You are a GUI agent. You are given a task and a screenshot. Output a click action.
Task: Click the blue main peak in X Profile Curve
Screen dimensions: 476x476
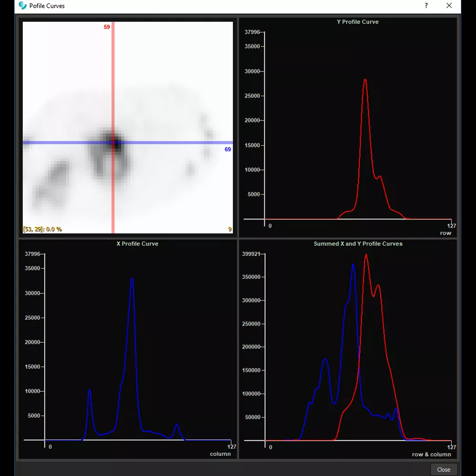(132, 279)
